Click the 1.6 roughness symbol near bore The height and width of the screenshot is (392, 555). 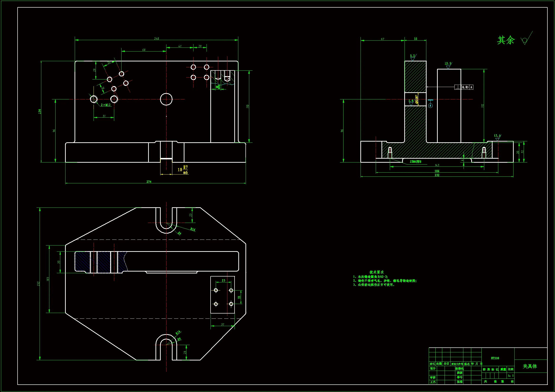pyautogui.click(x=411, y=102)
